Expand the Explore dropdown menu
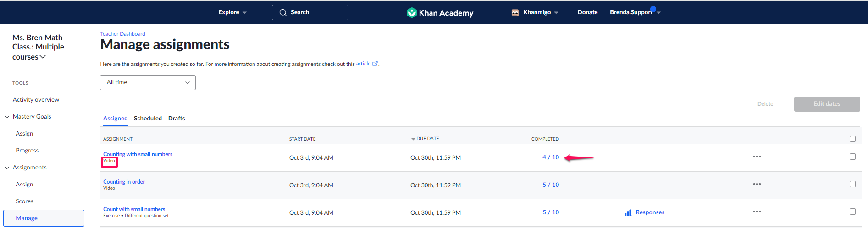This screenshot has height=228, width=868. tap(232, 12)
